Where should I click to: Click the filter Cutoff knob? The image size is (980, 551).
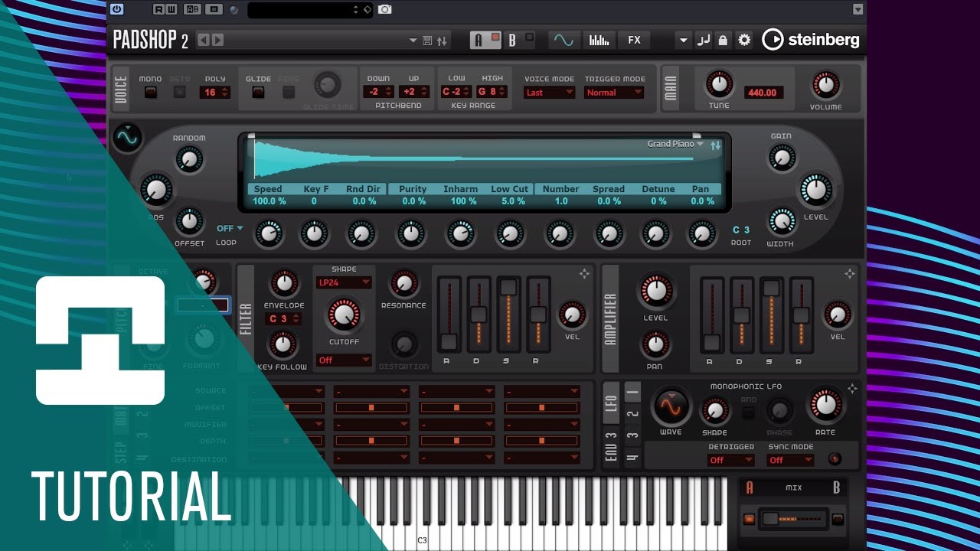tap(342, 315)
